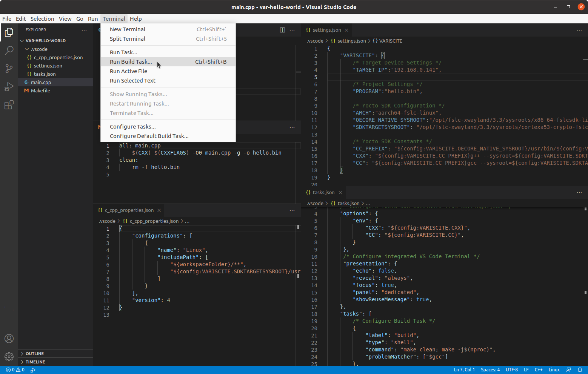Click the tasks.json editor vertical scrollbar

[585, 287]
